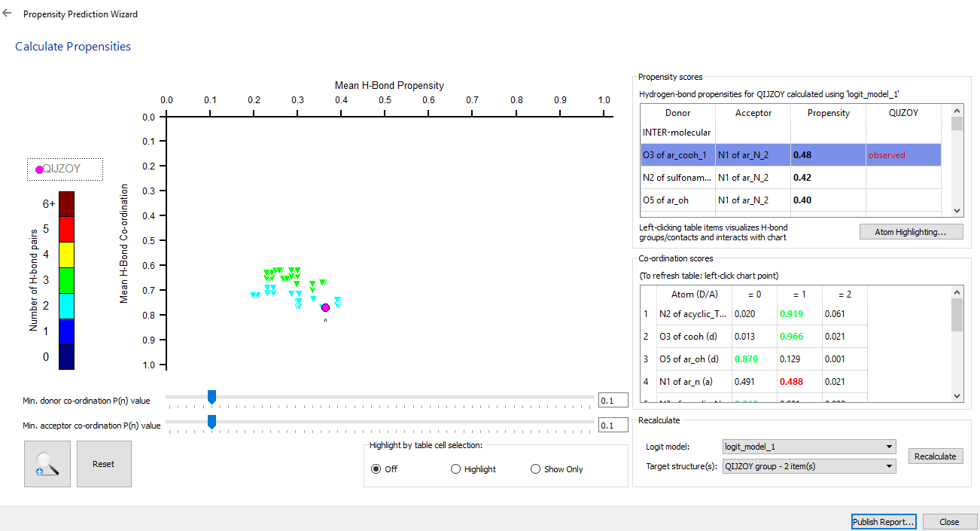Image resolution: width=980 pixels, height=531 pixels.
Task: Open the Atom Highlighting dialog
Action: click(911, 232)
